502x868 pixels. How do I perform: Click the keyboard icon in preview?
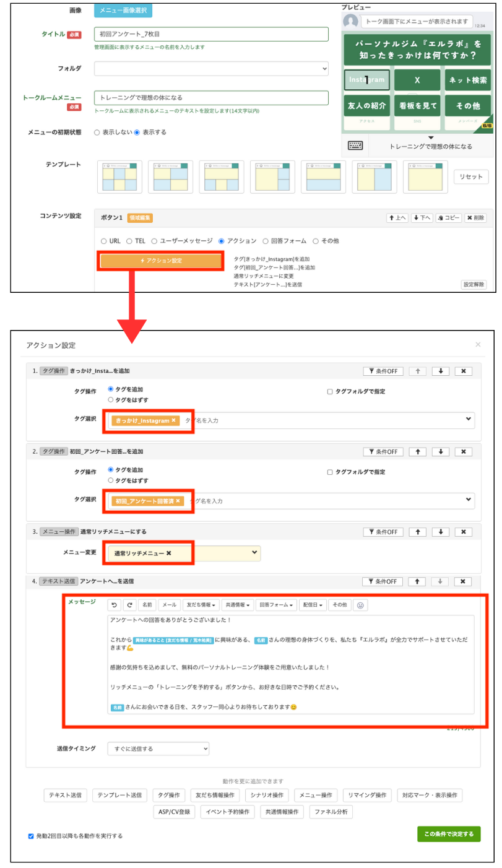coord(355,145)
